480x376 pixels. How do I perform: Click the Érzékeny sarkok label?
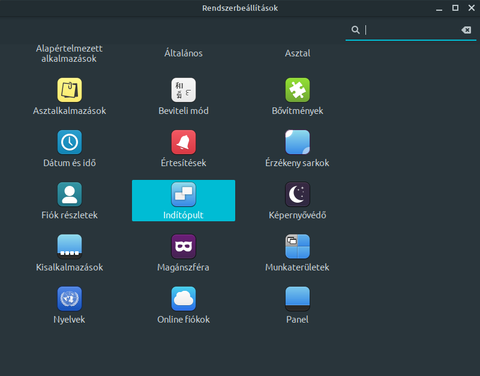pos(297,163)
